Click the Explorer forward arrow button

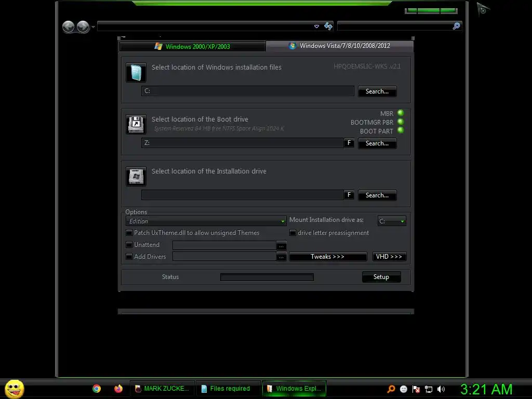83,26
